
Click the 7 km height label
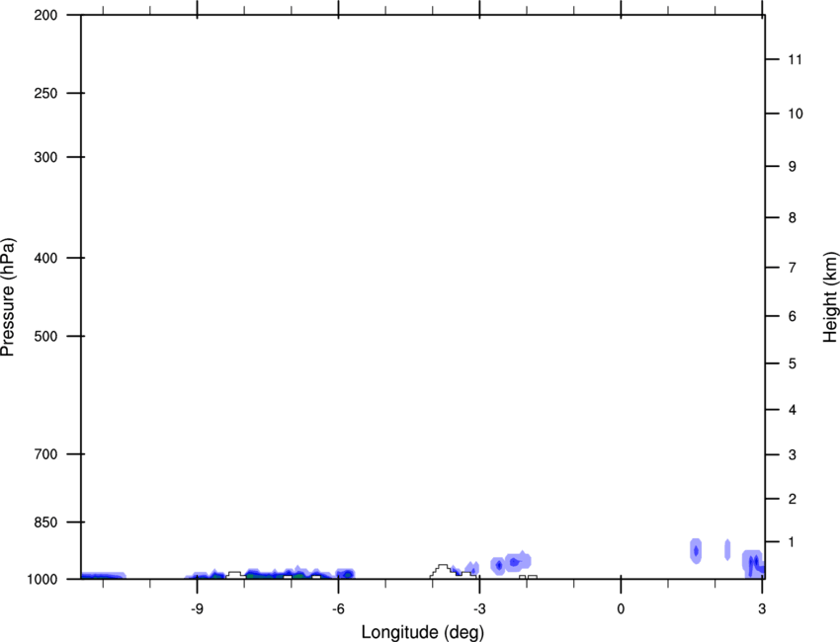[793, 268]
